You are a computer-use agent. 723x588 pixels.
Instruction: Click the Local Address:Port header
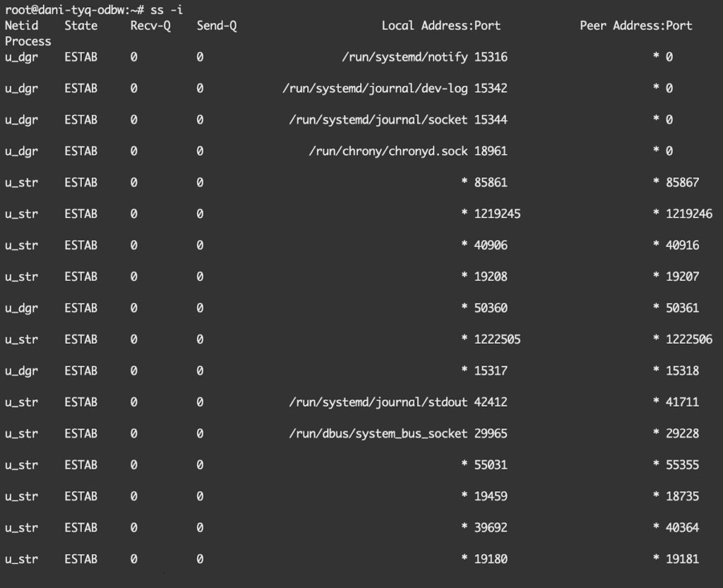[x=441, y=25]
